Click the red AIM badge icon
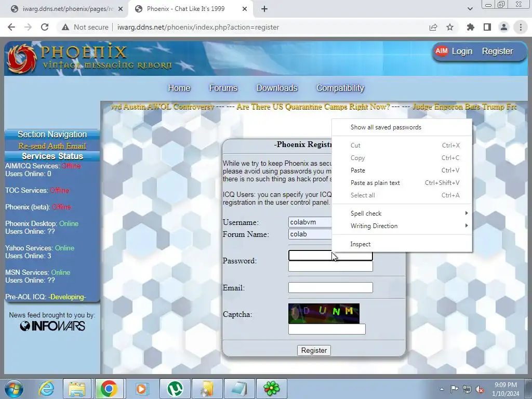 pos(442,51)
